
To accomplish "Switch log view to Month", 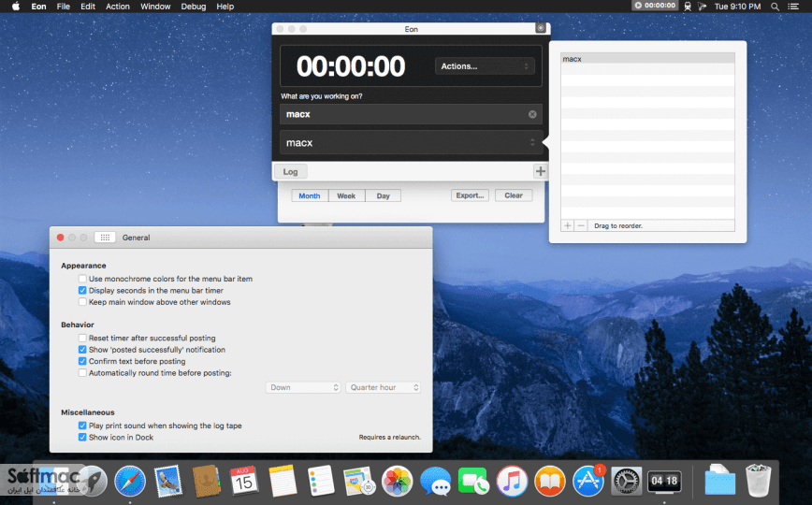I will (x=310, y=195).
